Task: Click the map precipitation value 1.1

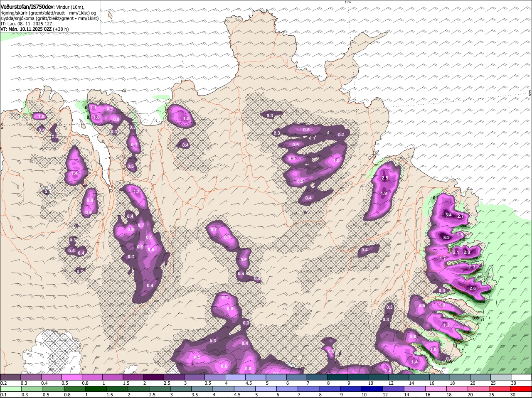Action: click(94, 108)
